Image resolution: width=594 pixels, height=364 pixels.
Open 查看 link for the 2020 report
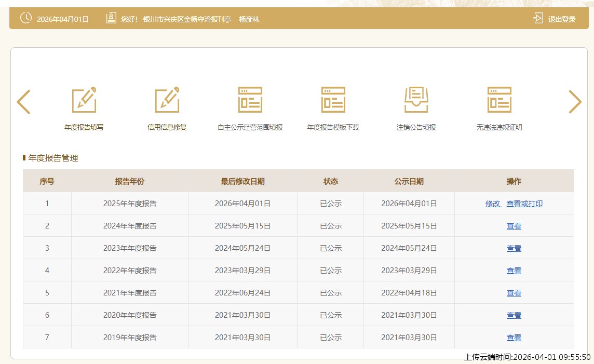(x=514, y=315)
